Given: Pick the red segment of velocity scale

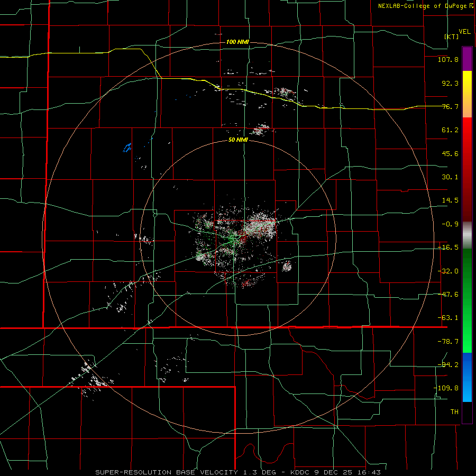Looking at the screenshot, I should tap(467, 169).
